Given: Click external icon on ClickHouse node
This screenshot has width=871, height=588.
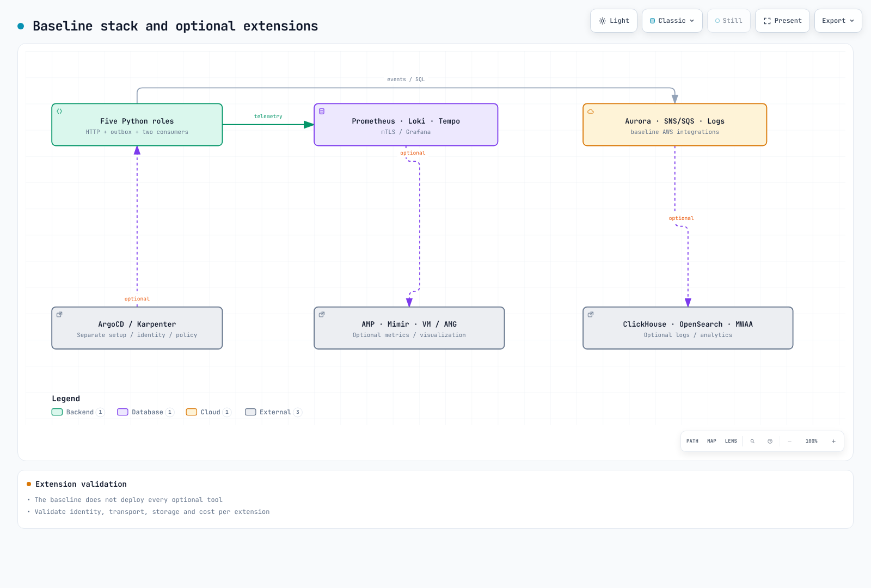Looking at the screenshot, I should (591, 314).
